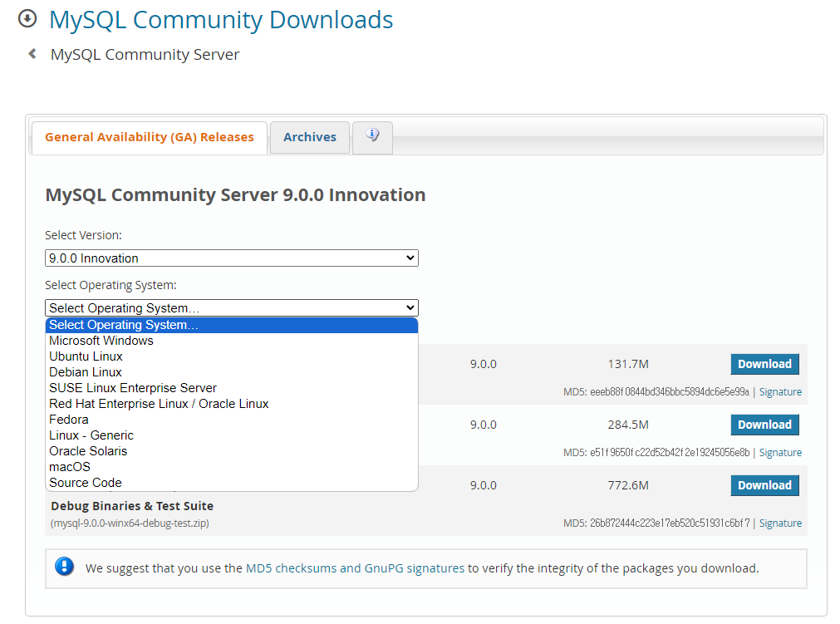Click the Debug Binaries & Test Suite label
The image size is (840, 624).
[x=132, y=506]
